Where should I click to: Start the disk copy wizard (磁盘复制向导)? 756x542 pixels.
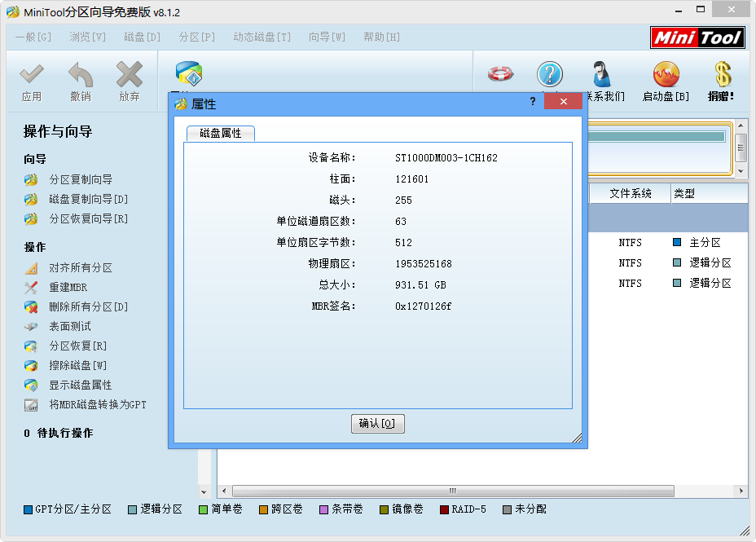coord(88,199)
